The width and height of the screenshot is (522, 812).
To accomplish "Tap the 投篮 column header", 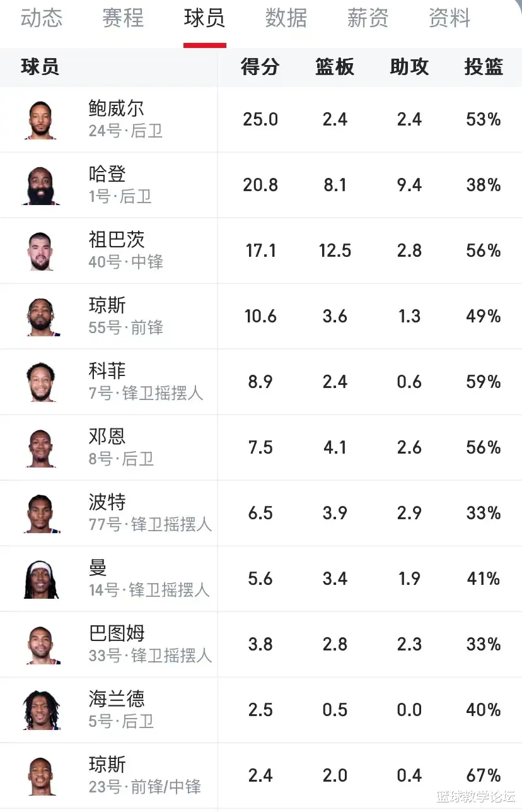I will pos(484,67).
